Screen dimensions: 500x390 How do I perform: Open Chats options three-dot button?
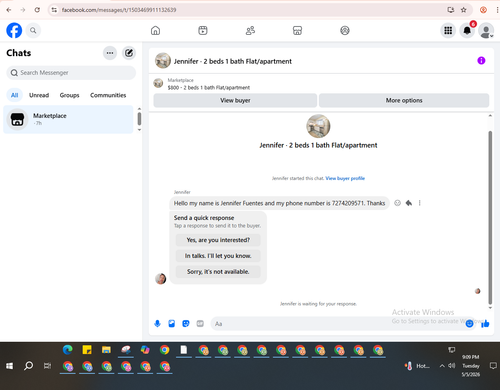click(x=110, y=53)
